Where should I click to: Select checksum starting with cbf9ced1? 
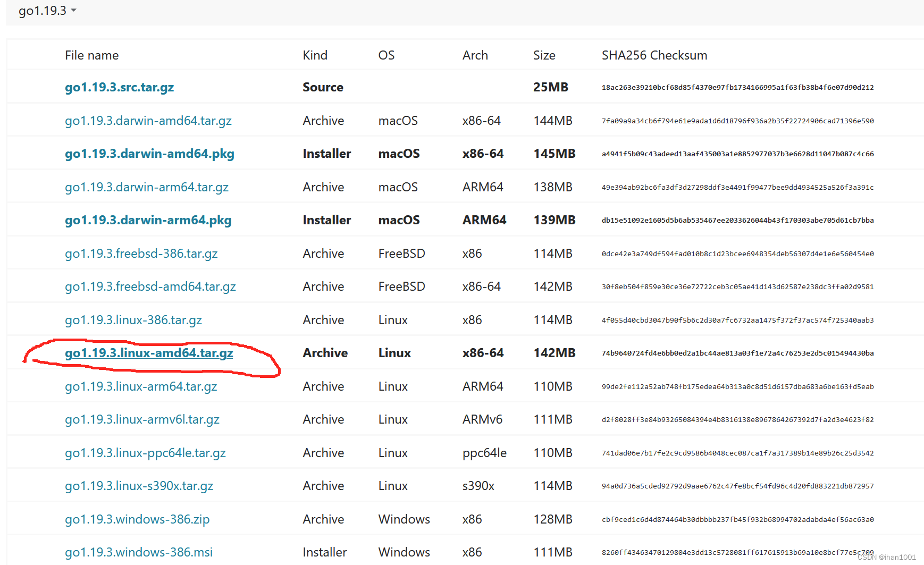738,520
